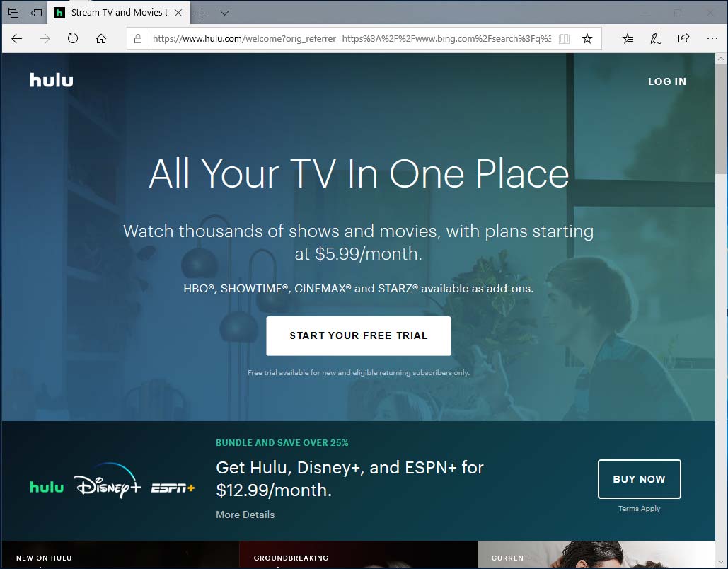Open Reading view book icon
Viewport: 728px width, 569px height.
coord(564,38)
